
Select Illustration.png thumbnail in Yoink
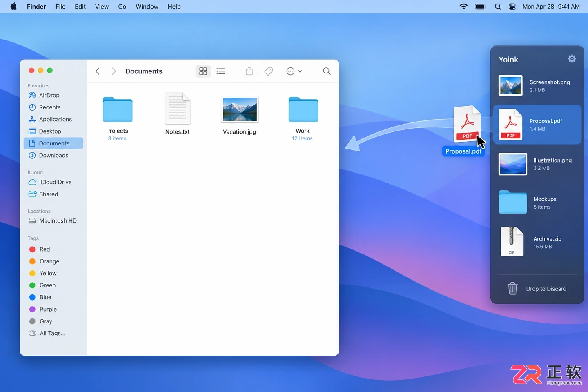(512, 164)
